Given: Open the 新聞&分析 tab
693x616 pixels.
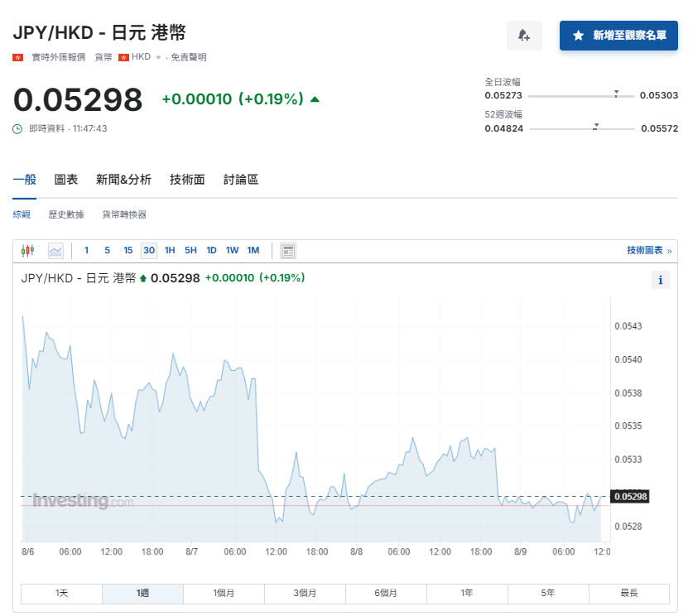Looking at the screenshot, I should (x=123, y=179).
